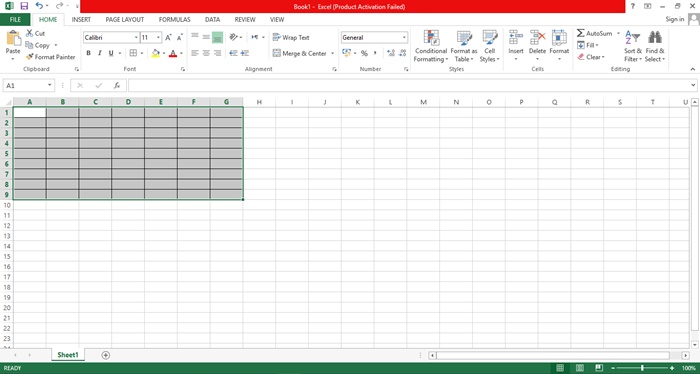Screen dimensions: 700x374
Task: Open the General number format dropdown
Action: pyautogui.click(x=404, y=37)
